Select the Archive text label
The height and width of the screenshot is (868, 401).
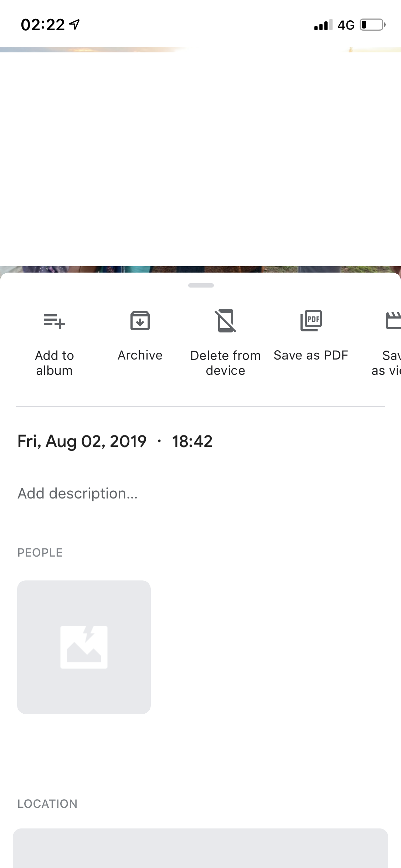pos(140,355)
